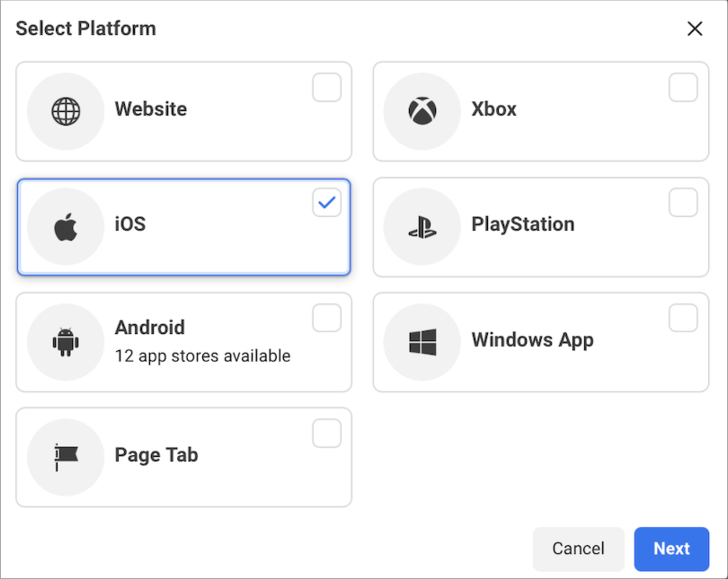Select the Windows App label text
This screenshot has width=728, height=579.
coord(532,340)
